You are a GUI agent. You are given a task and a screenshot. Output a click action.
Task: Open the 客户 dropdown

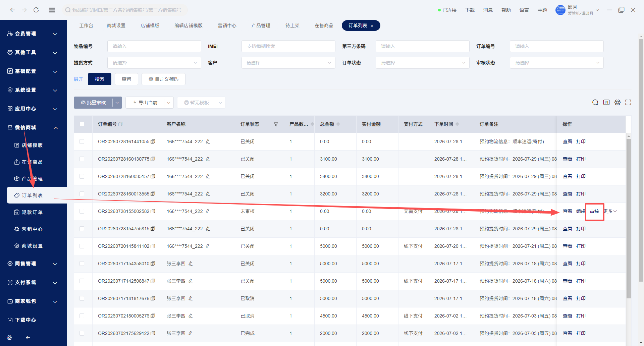pos(288,63)
